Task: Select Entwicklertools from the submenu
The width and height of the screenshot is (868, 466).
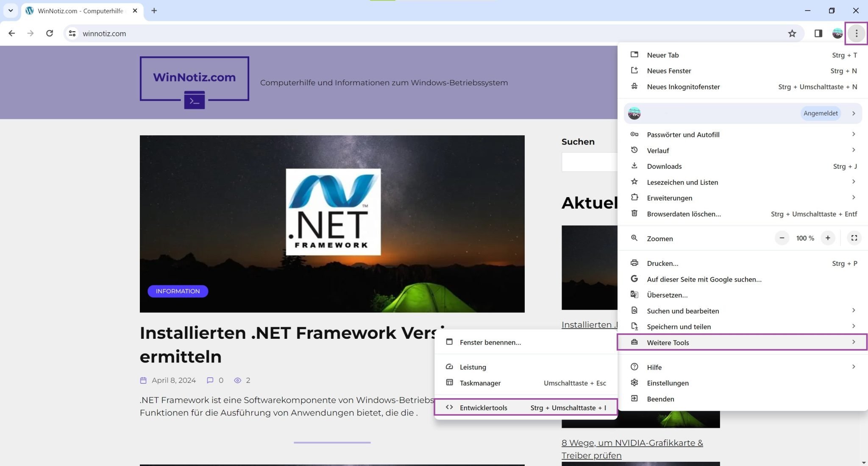Action: click(484, 407)
